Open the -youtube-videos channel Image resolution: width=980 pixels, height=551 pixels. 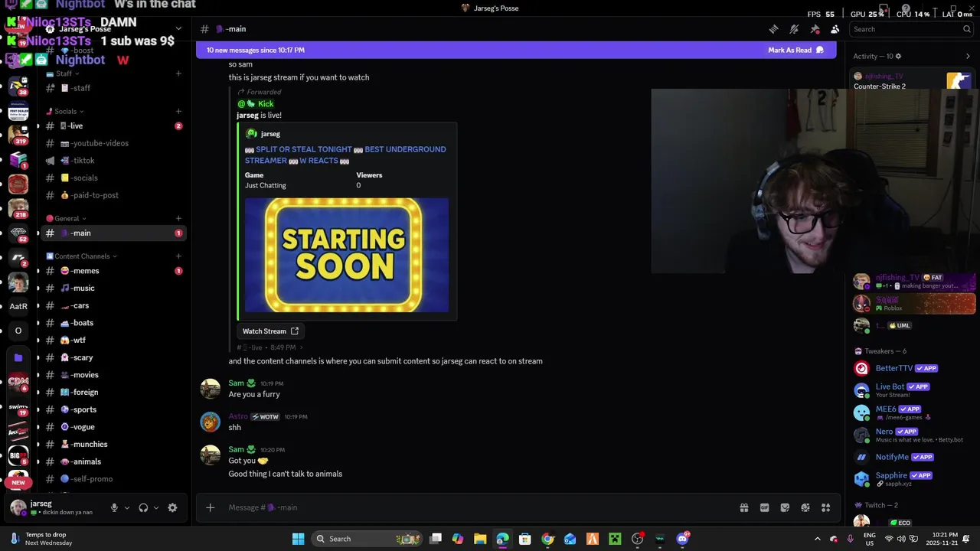pos(113,143)
